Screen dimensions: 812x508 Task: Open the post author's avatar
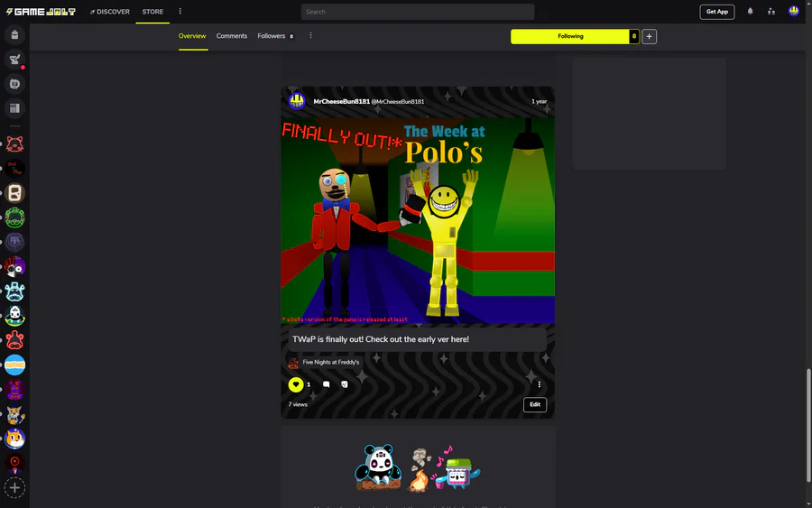coord(297,100)
